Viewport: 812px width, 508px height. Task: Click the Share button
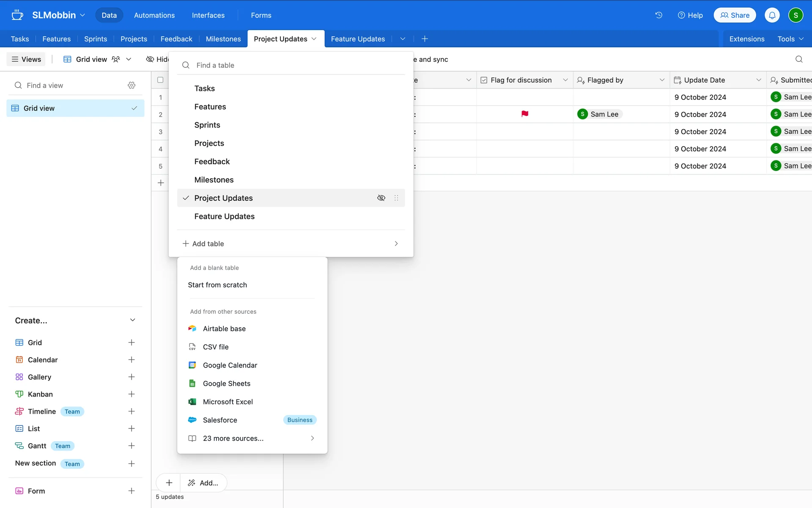coord(735,15)
